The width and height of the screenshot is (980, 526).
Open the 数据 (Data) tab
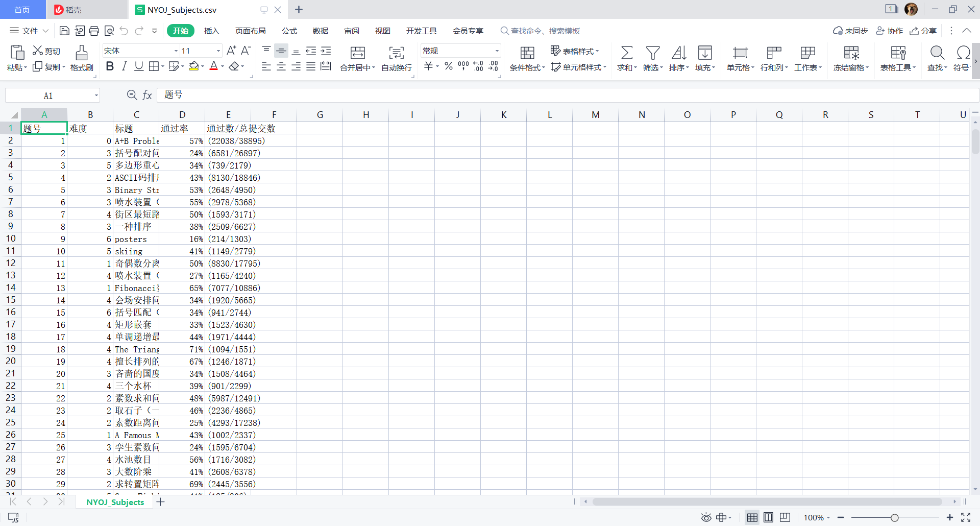(321, 31)
